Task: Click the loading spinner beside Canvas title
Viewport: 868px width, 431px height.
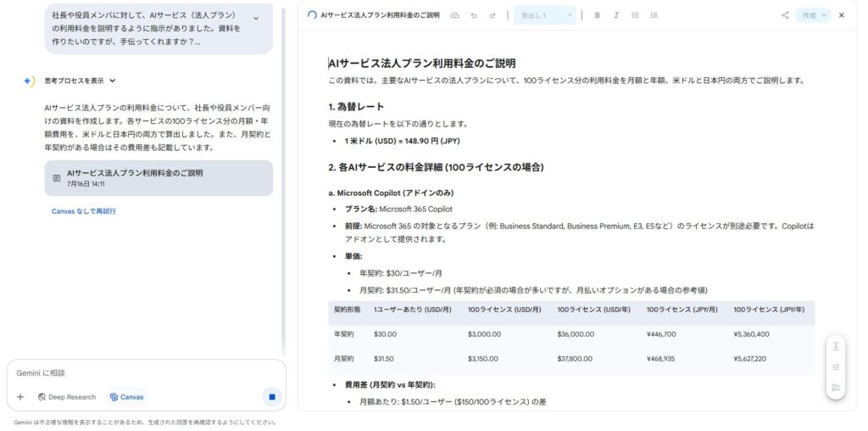Action: [312, 15]
